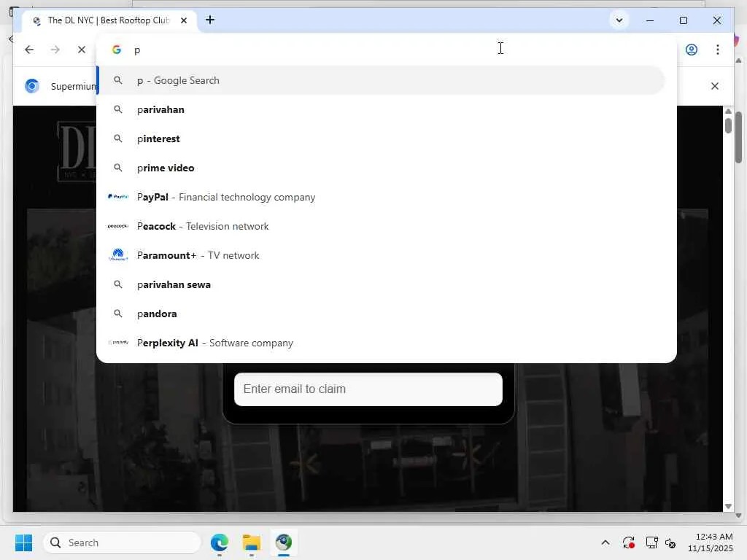Select Peacock Television network suggestion
This screenshot has width=747, height=560.
[x=381, y=226]
